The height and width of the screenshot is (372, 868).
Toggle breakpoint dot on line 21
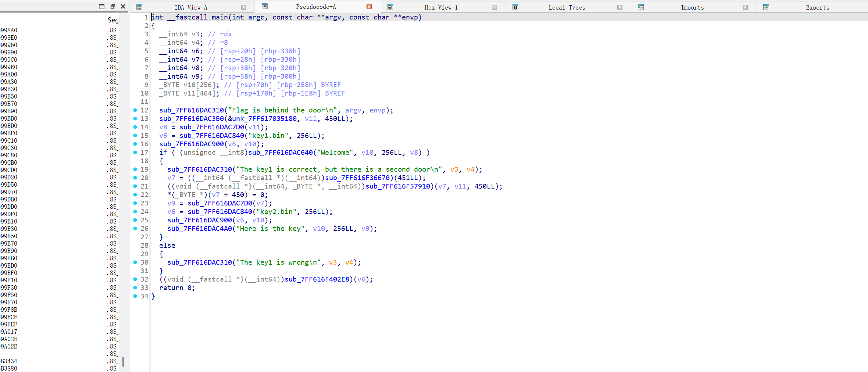click(135, 186)
